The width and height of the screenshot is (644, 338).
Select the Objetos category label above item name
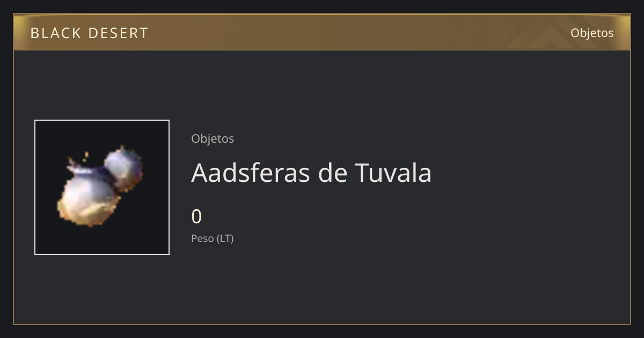[x=213, y=138]
